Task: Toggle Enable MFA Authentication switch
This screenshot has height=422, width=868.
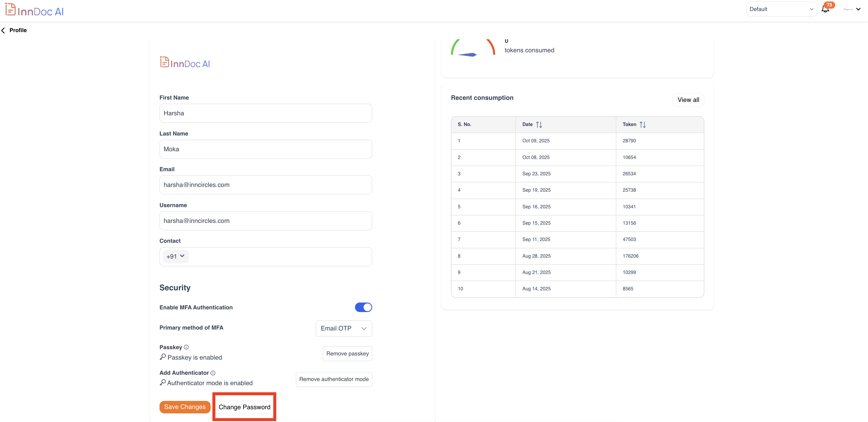Action: pos(363,307)
